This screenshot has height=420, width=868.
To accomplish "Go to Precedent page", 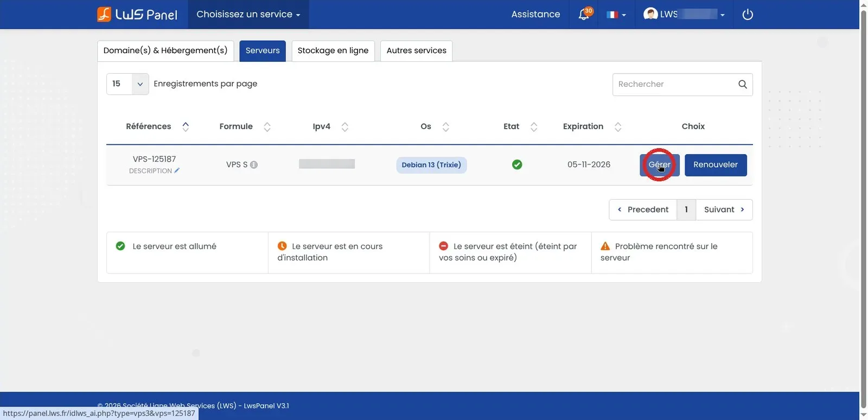I will (643, 209).
